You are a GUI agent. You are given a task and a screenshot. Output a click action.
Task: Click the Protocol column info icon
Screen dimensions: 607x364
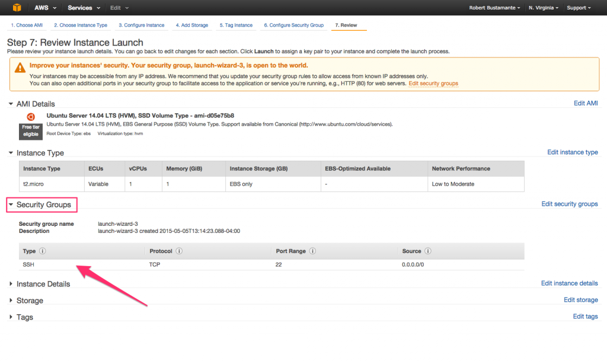179,251
